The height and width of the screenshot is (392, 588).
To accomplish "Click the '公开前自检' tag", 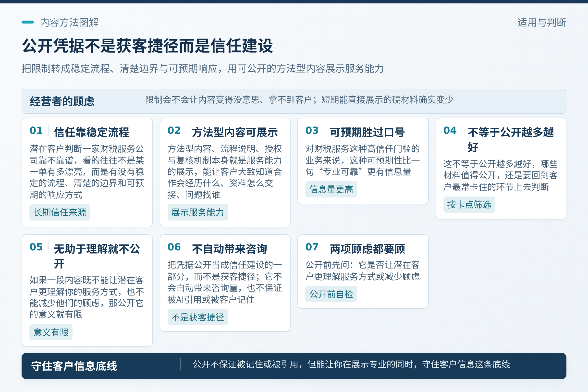I will point(331,294).
